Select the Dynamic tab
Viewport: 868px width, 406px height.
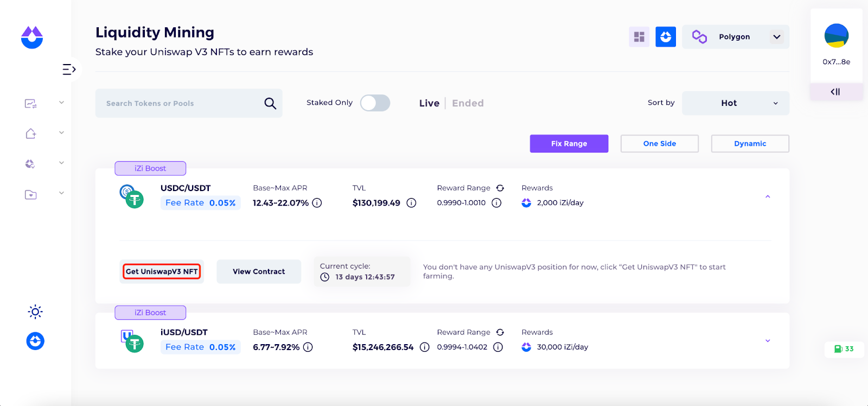click(750, 144)
